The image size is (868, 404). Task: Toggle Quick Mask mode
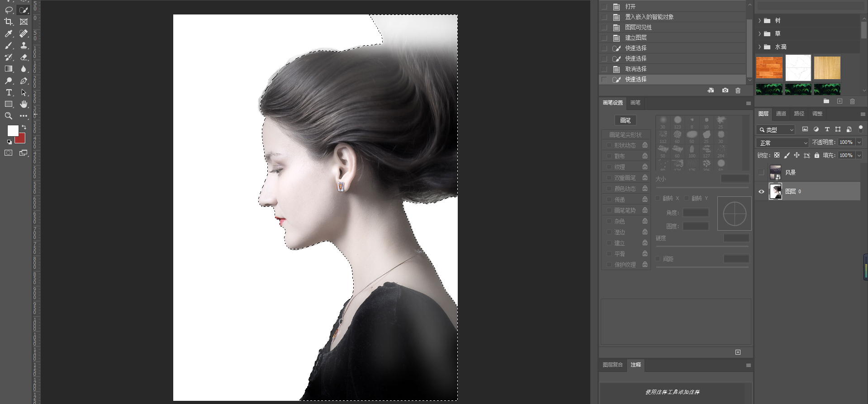9,153
